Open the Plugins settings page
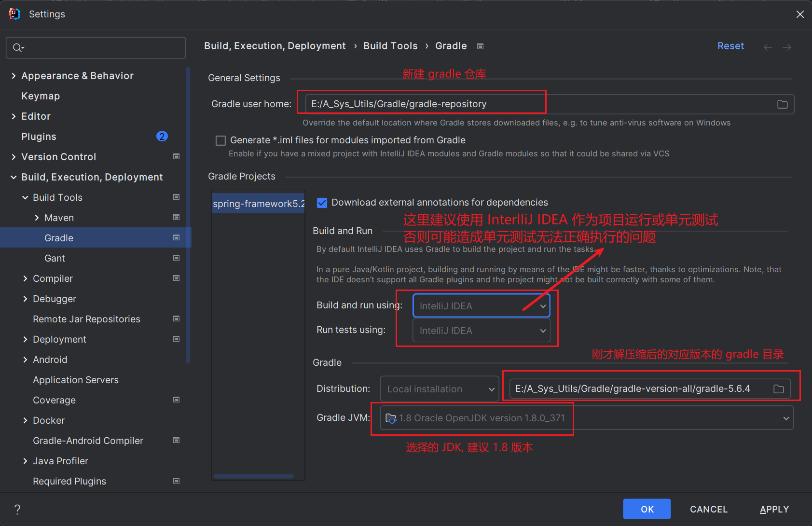Viewport: 812px width, 526px height. coord(39,137)
